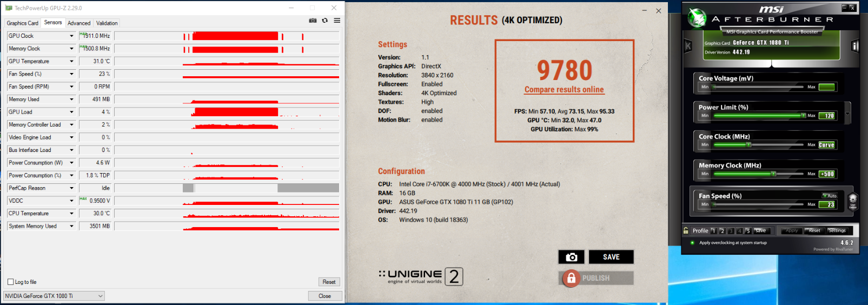Toggle the Fan Speed Auto button

(830, 196)
